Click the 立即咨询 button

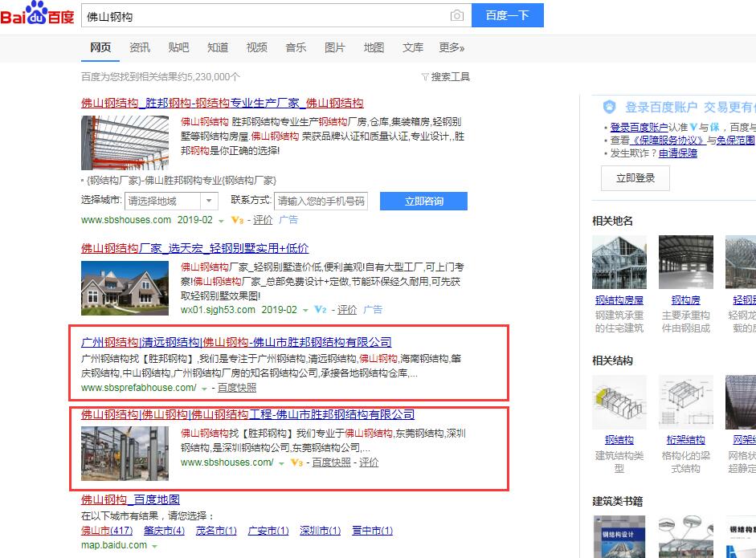423,201
